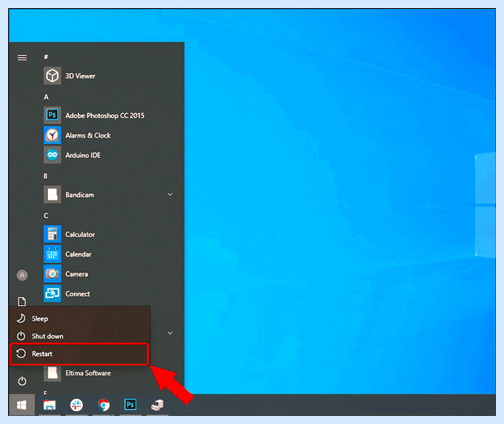Select Restart in the power menu
The height and width of the screenshot is (424, 504).
79,354
